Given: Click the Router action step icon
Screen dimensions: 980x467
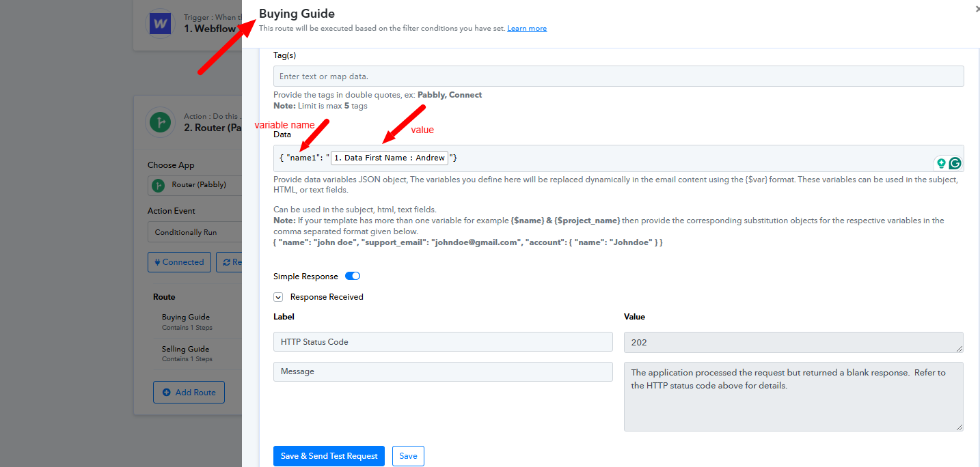Looking at the screenshot, I should (161, 123).
